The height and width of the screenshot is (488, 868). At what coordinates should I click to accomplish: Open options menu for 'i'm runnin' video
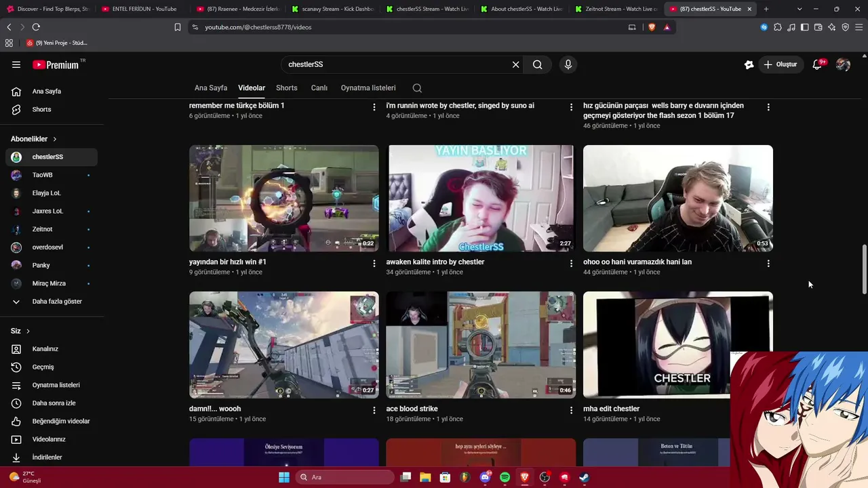571,107
